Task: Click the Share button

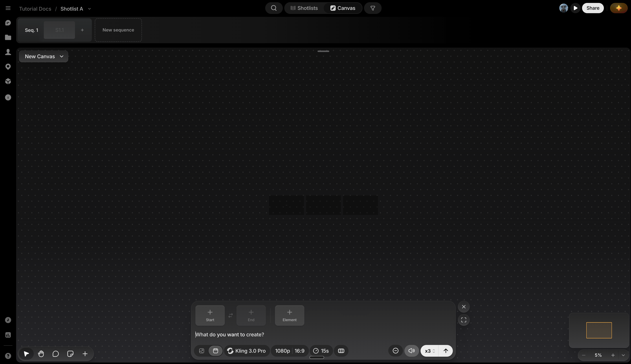Action: tap(593, 8)
